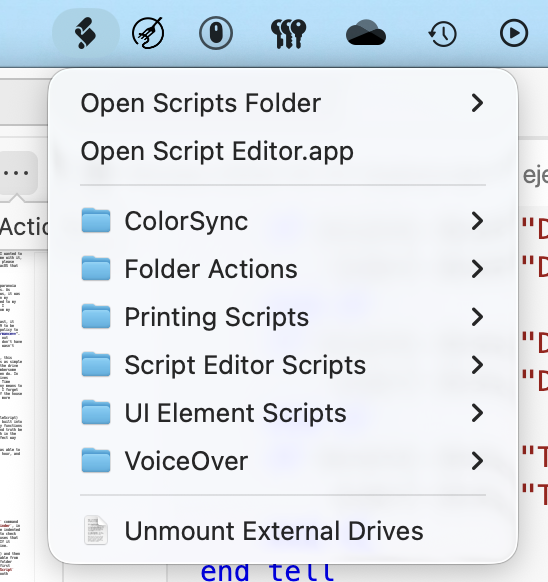Click the UI Element Scripts folder icon
The height and width of the screenshot is (582, 548).
pos(96,412)
